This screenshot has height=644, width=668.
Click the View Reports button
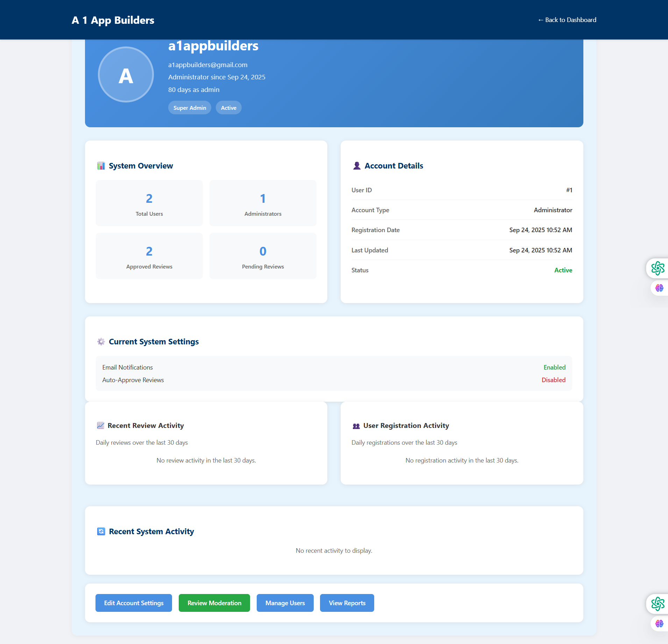click(x=347, y=603)
